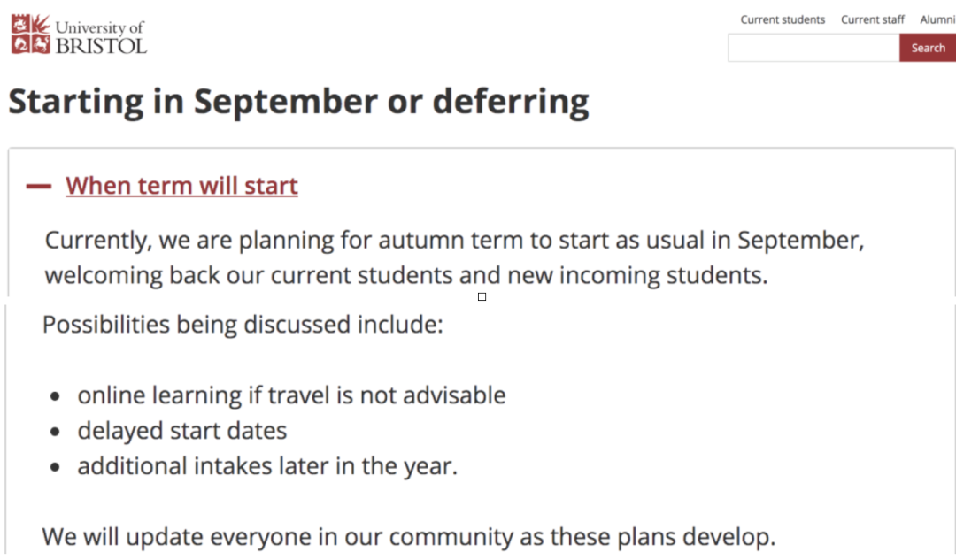Click the When term will start heading link
Viewport: 956px width, 560px height.
[x=181, y=186]
